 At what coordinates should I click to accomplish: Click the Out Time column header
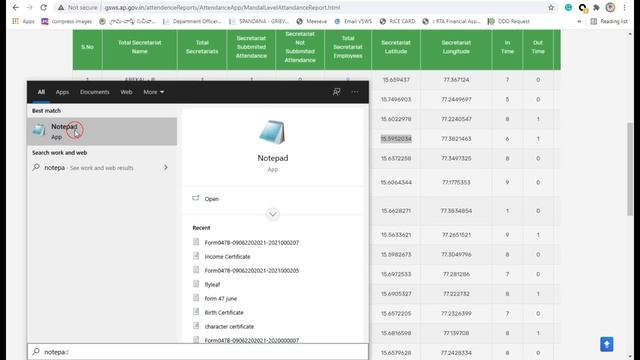tap(538, 47)
